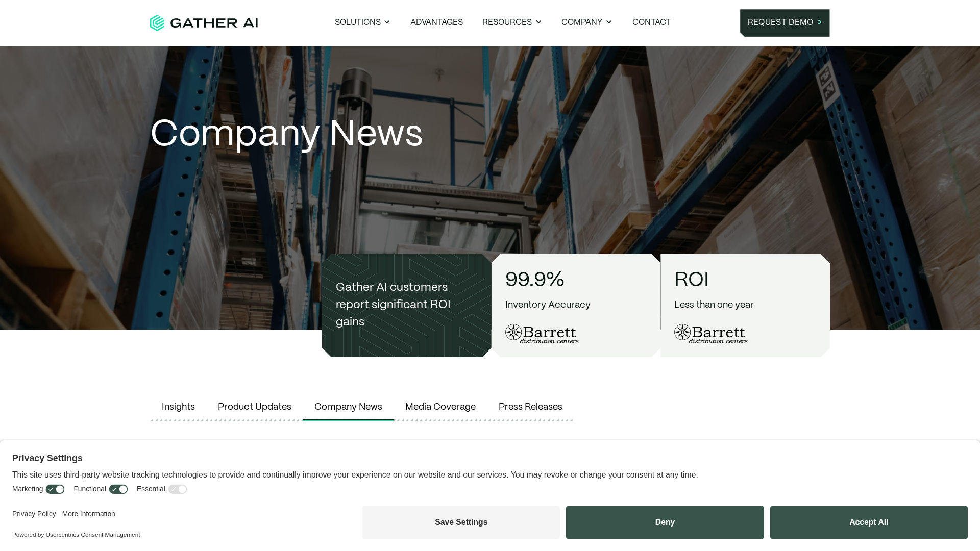Image resolution: width=980 pixels, height=551 pixels.
Task: Click the Save Settings button
Action: pyautogui.click(x=461, y=522)
